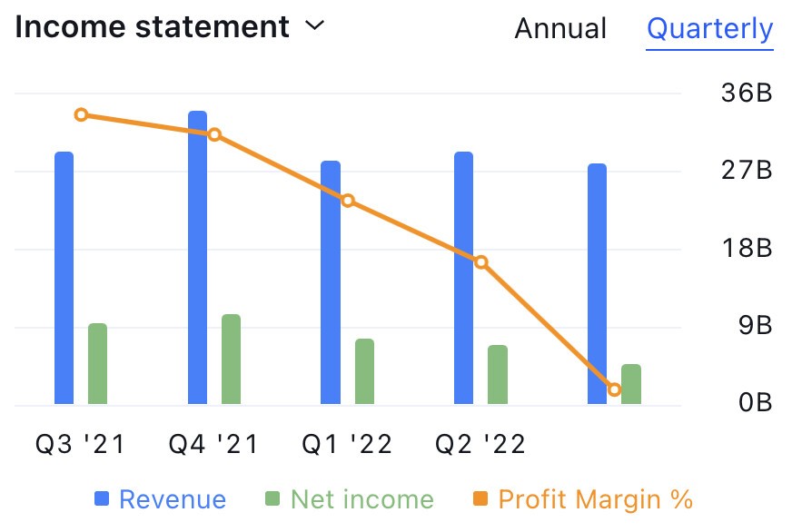
Task: Toggle the Revenue legend item
Action: pyautogui.click(x=160, y=499)
